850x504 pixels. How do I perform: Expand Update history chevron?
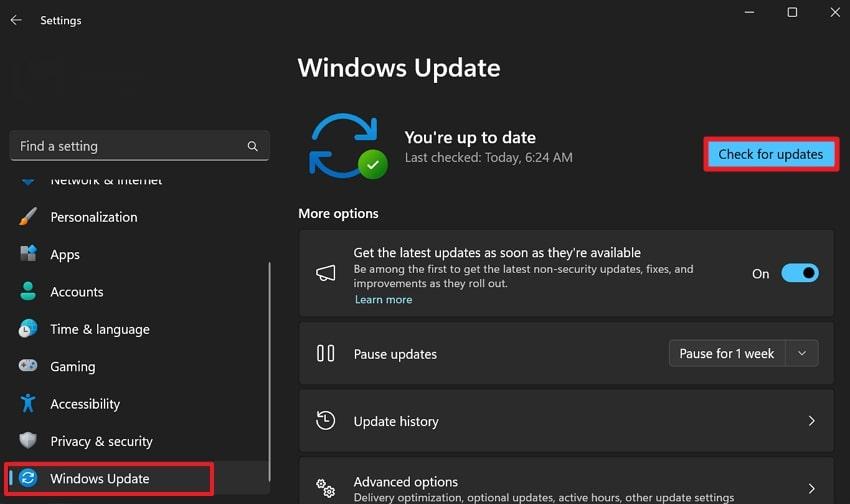pyautogui.click(x=811, y=421)
